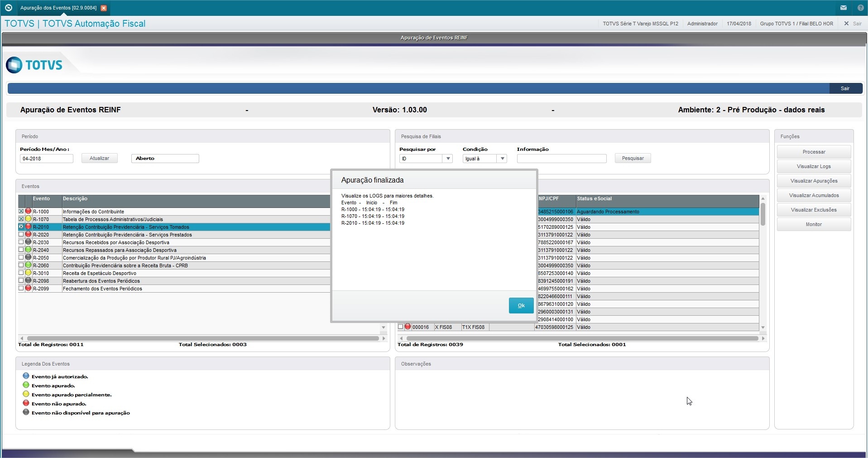Uncheck the R-1070 event checkbox
868x458 pixels.
point(21,219)
